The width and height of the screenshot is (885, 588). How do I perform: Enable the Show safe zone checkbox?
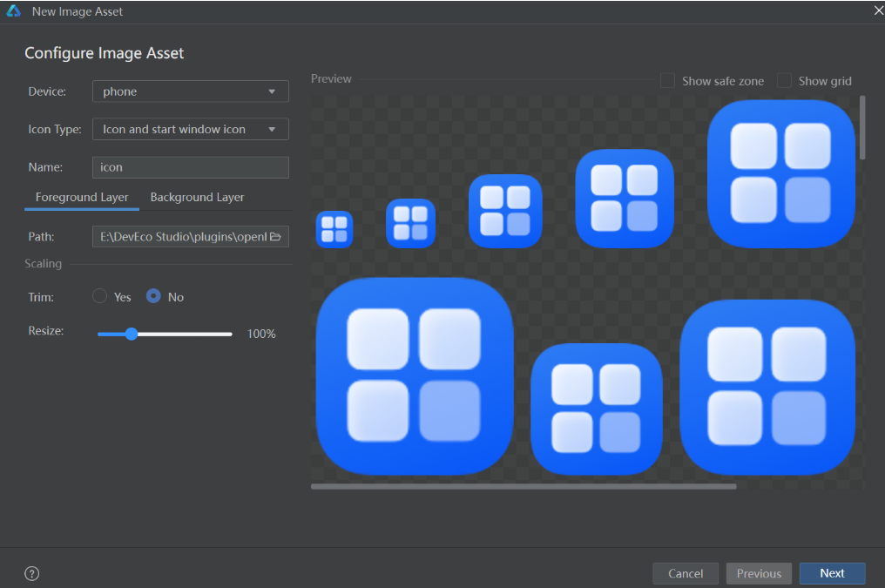pyautogui.click(x=668, y=80)
